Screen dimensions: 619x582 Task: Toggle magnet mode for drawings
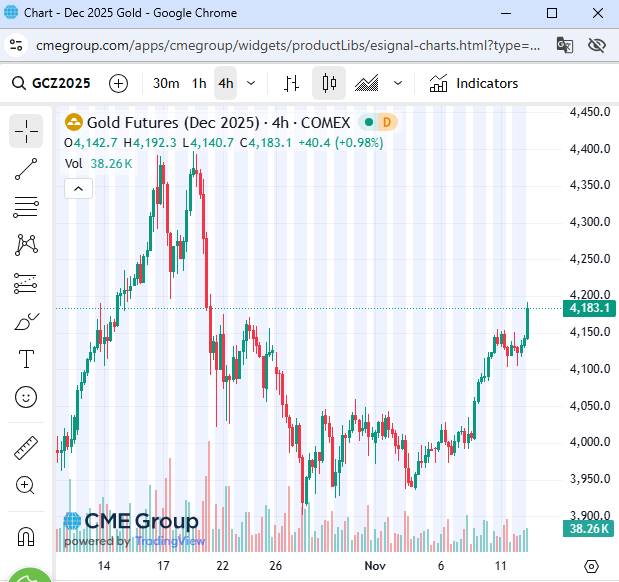[x=27, y=535]
